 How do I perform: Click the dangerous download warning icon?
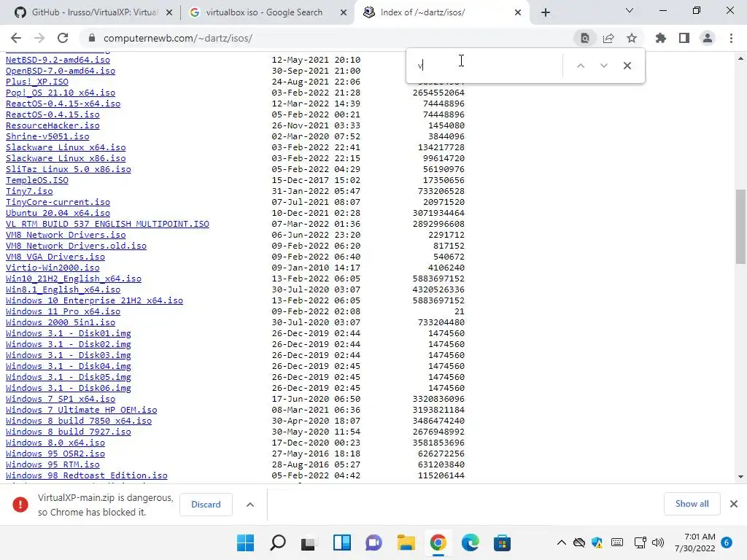coord(20,505)
